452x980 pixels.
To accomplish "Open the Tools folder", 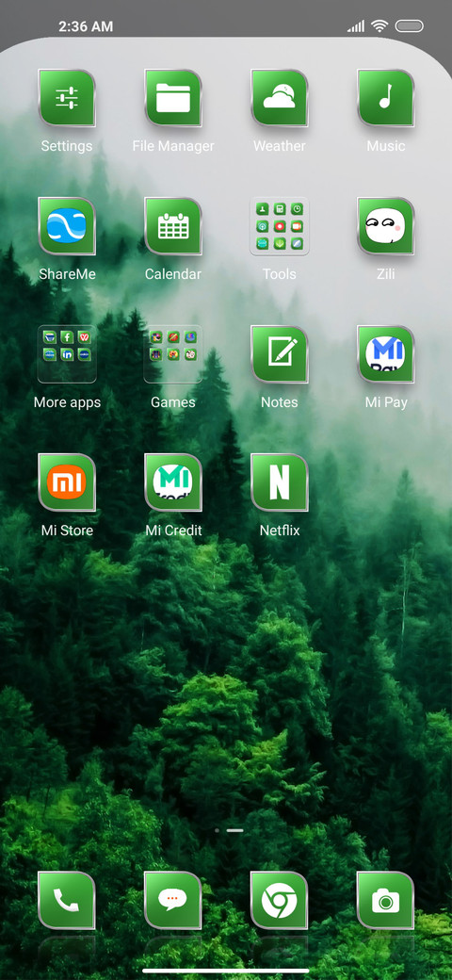I will pyautogui.click(x=279, y=226).
